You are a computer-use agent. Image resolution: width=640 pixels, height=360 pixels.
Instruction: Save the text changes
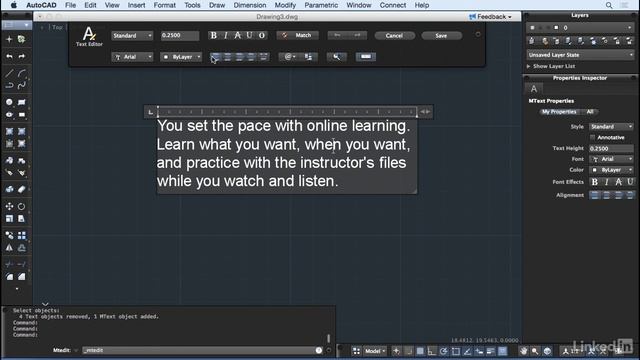pos(441,36)
